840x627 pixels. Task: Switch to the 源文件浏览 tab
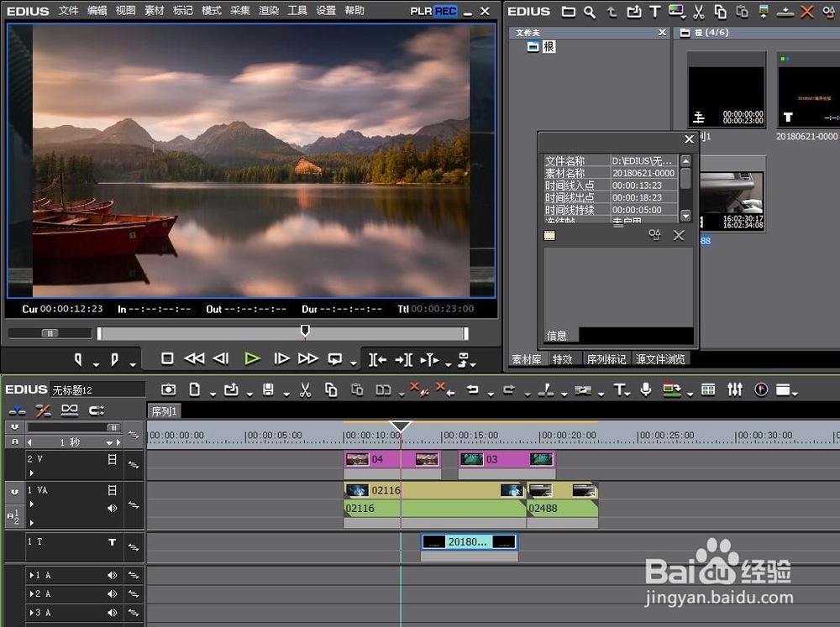[660, 359]
